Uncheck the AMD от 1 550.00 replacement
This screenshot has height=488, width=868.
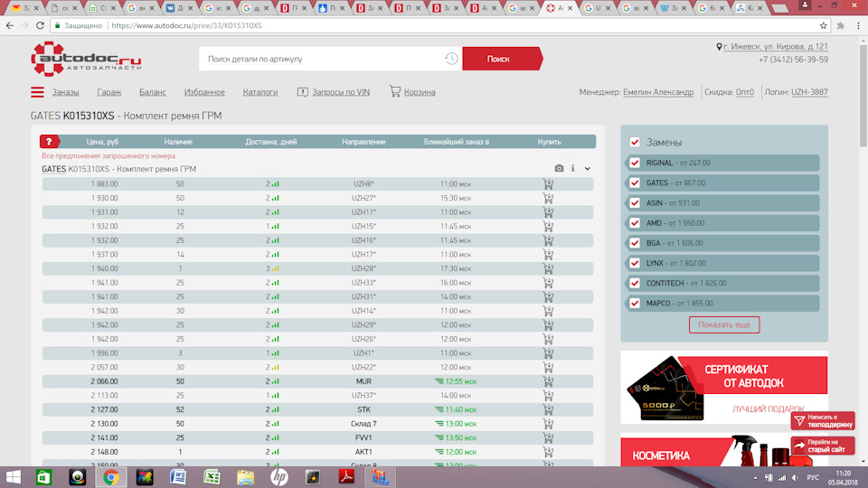(635, 223)
